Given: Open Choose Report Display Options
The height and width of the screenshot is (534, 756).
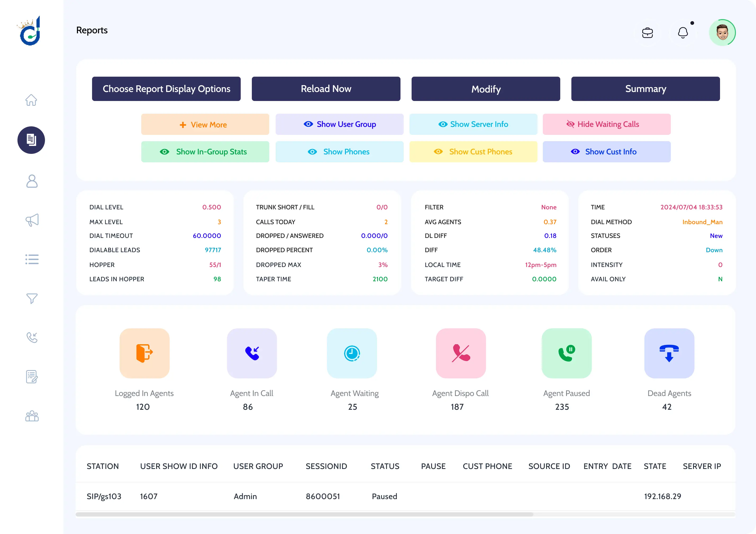Looking at the screenshot, I should [x=166, y=89].
